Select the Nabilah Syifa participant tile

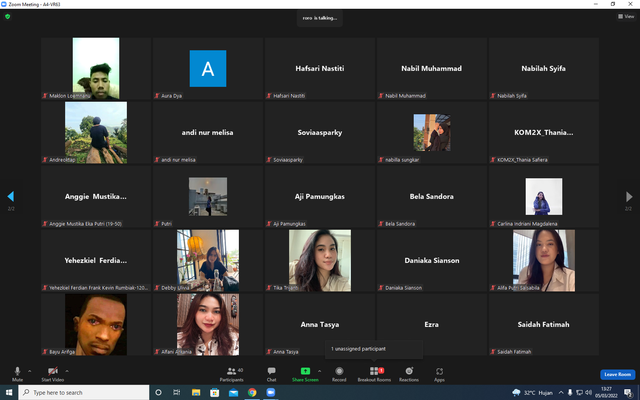pos(544,69)
